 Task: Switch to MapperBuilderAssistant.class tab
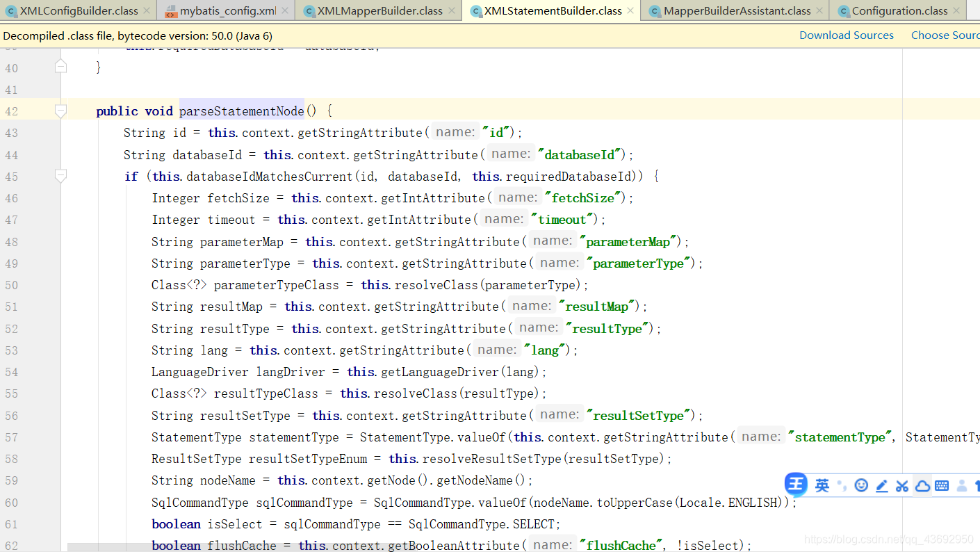pos(735,10)
